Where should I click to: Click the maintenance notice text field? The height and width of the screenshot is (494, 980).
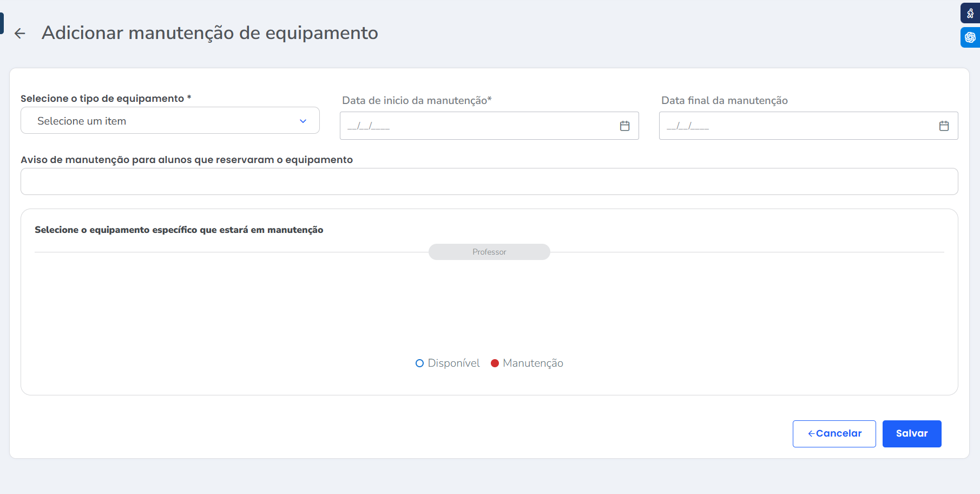[x=489, y=181]
